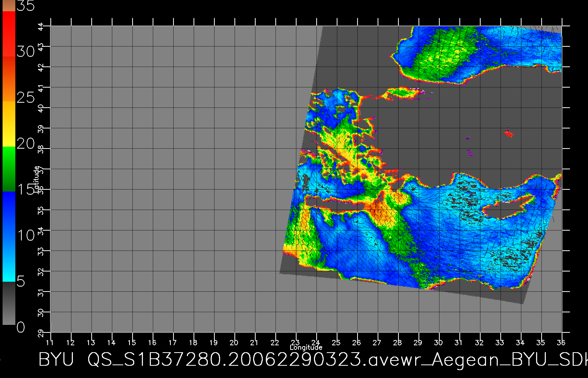Viewport: 588px width, 378px height.
Task: Click longitude axis tick label 28
Action: (398, 342)
